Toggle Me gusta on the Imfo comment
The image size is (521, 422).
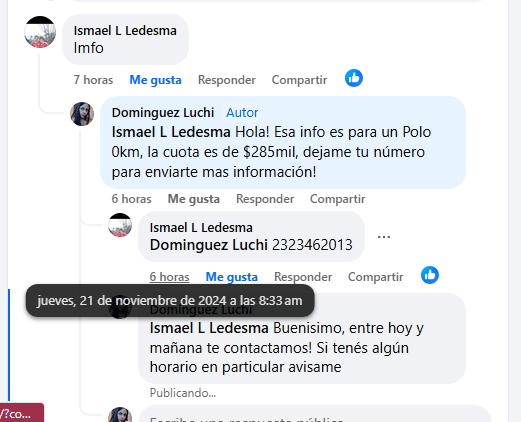coord(155,80)
